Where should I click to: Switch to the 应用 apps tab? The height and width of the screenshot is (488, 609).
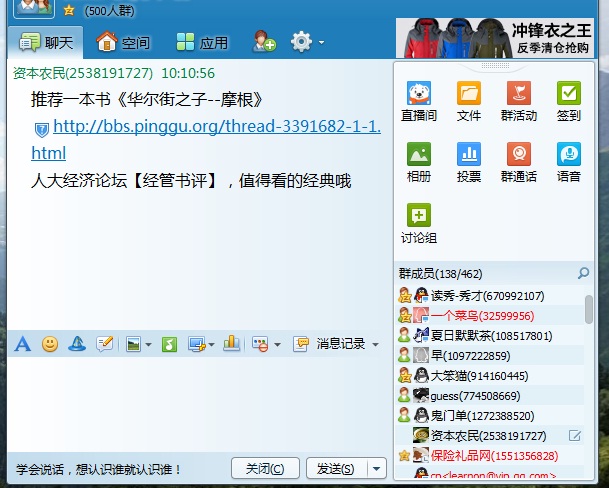pos(202,42)
